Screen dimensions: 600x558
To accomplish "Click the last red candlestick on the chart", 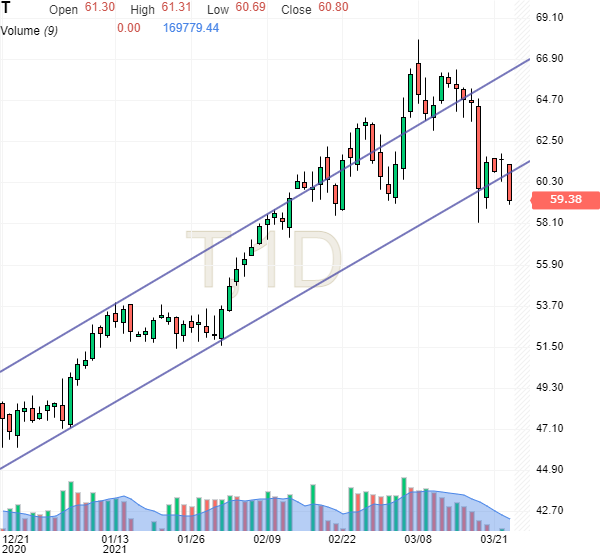I will pyautogui.click(x=510, y=183).
